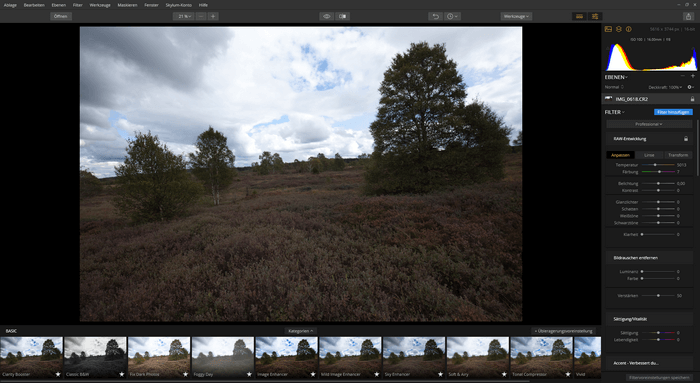Image resolution: width=700 pixels, height=383 pixels.
Task: Select the Anpassen tab
Action: 620,155
